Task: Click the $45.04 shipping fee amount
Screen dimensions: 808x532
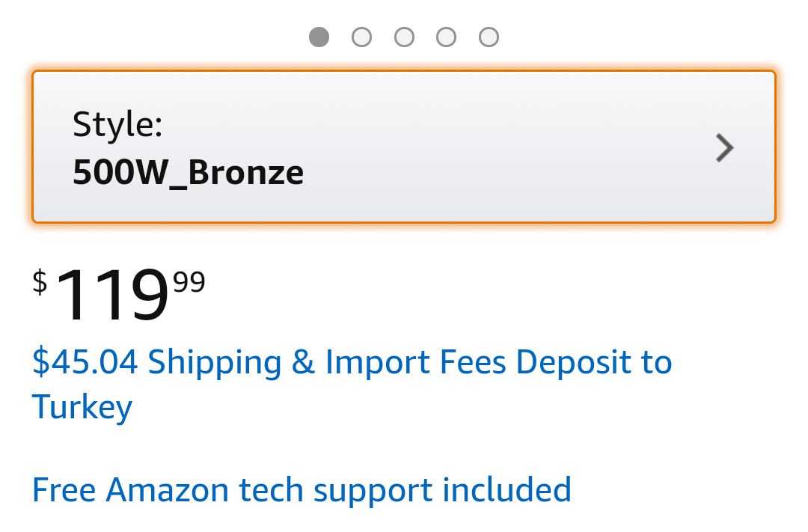Action: pyautogui.click(x=85, y=363)
